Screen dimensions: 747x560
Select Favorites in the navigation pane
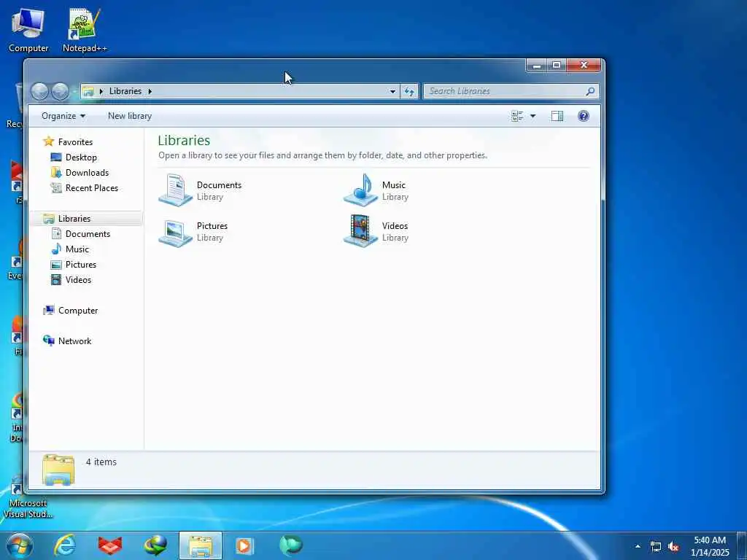(x=68, y=142)
